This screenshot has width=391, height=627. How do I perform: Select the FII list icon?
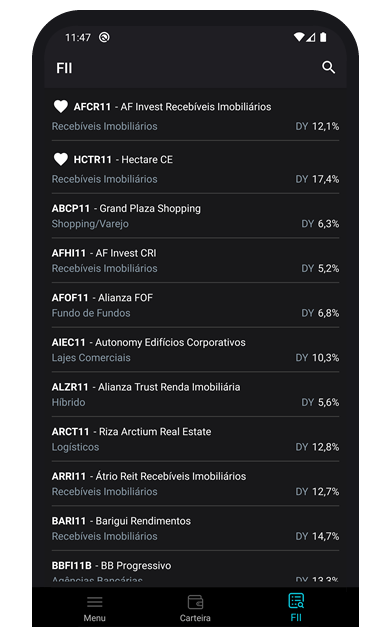click(x=296, y=601)
